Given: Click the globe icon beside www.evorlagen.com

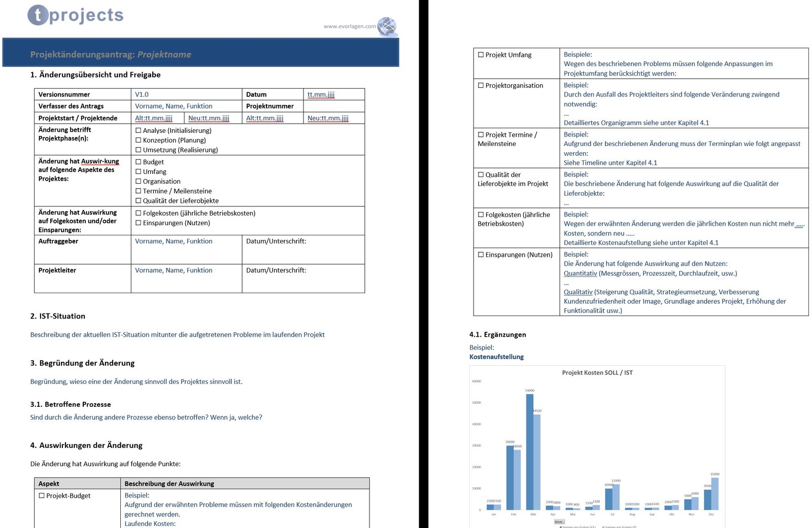Looking at the screenshot, I should click(x=387, y=26).
